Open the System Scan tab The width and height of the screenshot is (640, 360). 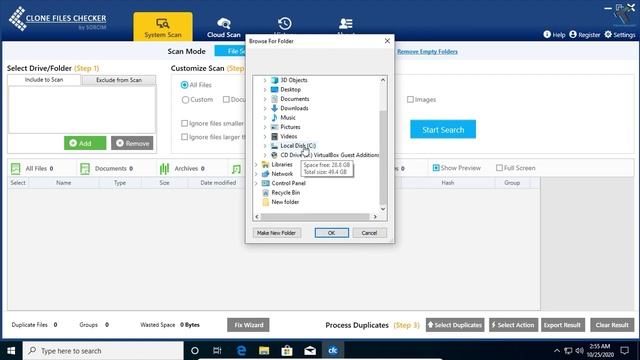162,27
